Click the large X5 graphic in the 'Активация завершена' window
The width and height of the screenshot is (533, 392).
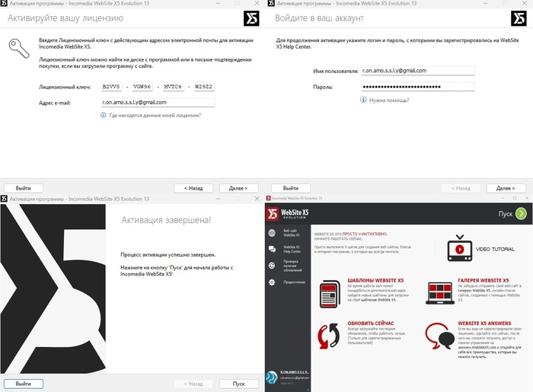[x=53, y=288]
